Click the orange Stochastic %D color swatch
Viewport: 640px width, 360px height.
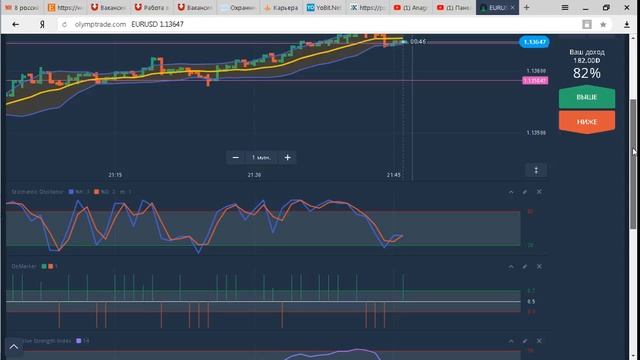96,192
